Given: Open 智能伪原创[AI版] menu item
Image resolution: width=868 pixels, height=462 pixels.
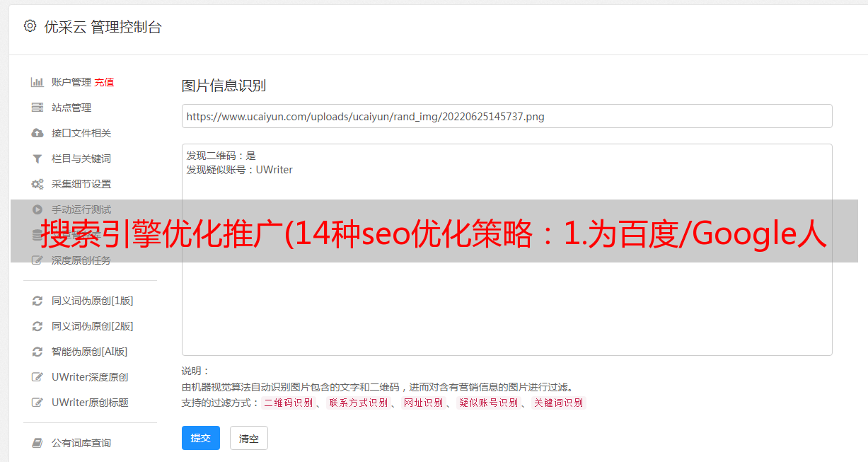Looking at the screenshot, I should (x=89, y=352).
